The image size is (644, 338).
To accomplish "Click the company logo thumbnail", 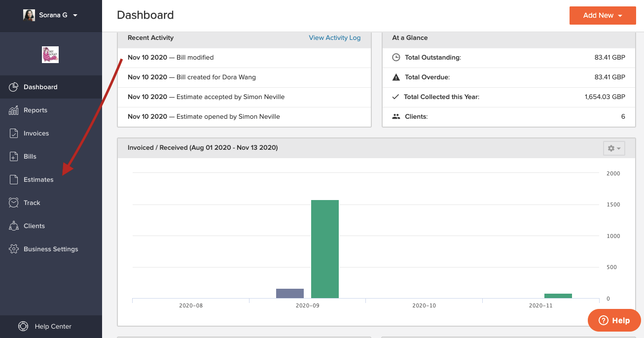I will pos(50,55).
